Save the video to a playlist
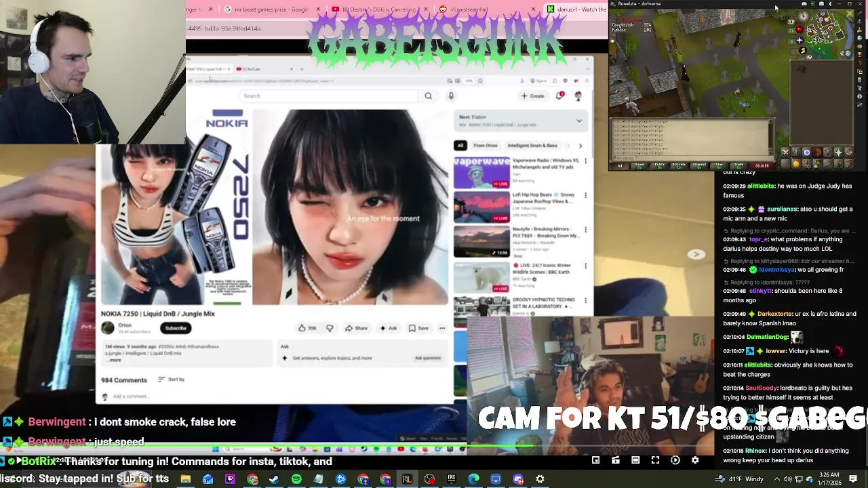This screenshot has height=488, width=868. click(x=418, y=328)
